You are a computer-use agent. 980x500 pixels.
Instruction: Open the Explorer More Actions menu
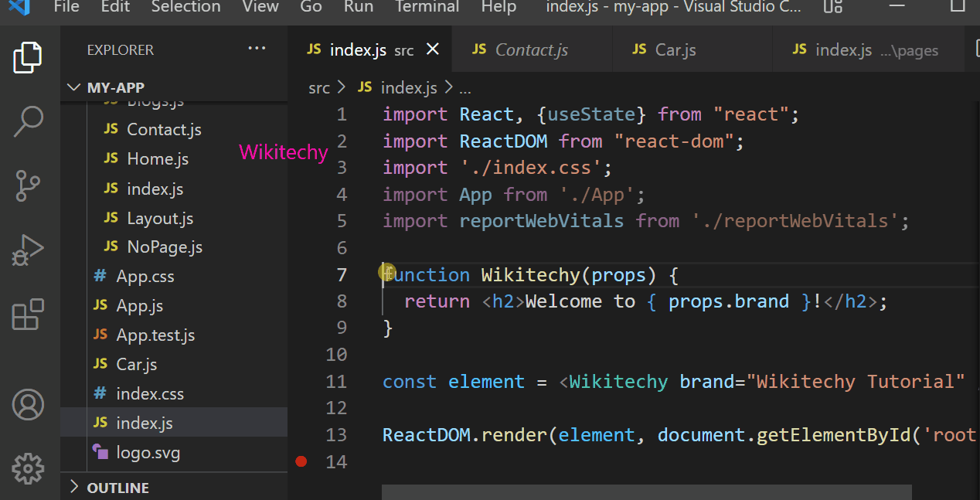point(257,48)
